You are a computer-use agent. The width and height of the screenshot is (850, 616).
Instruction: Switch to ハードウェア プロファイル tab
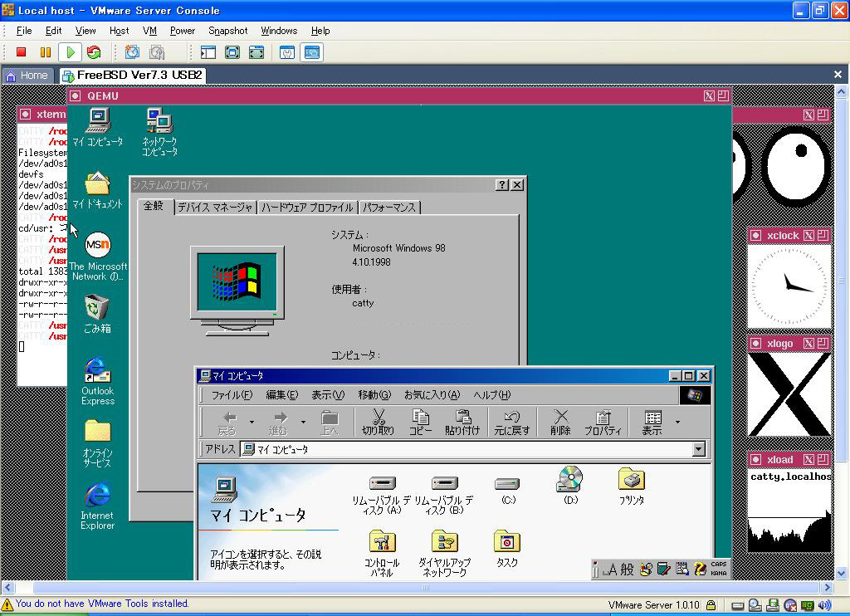(x=307, y=208)
